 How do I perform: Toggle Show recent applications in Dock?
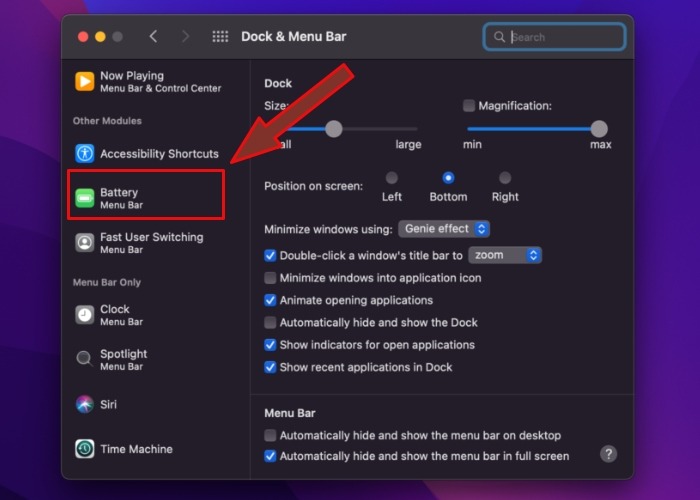coord(270,367)
